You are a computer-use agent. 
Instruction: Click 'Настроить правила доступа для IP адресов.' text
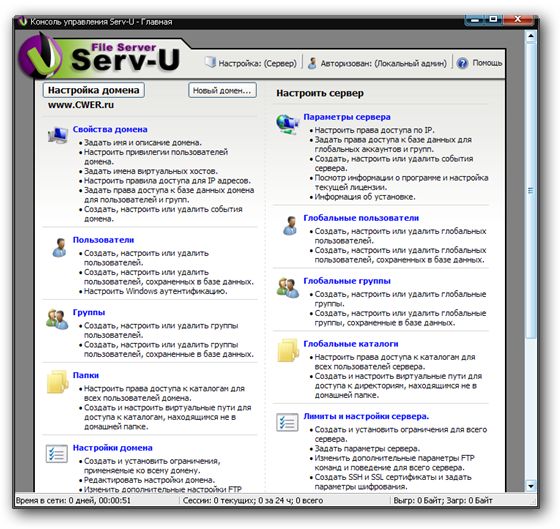(x=167, y=181)
